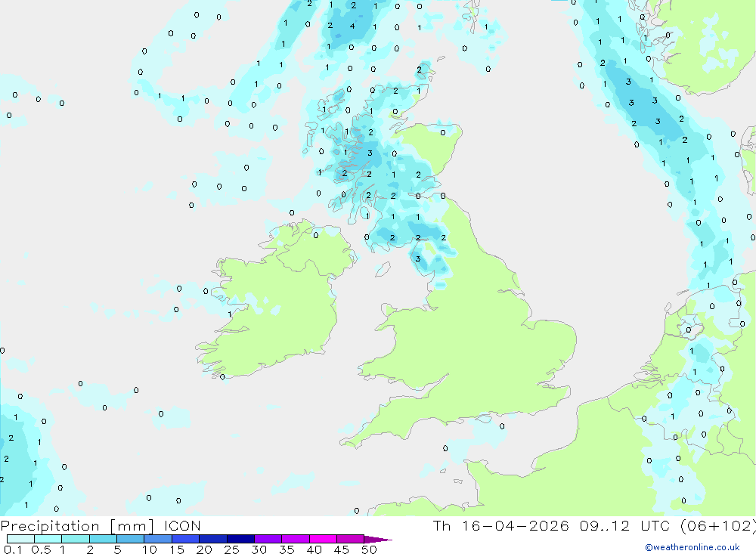The height and width of the screenshot is (554, 756).
Task: Select the 35–40 mm violet legend swatch
Action: pyautogui.click(x=296, y=539)
